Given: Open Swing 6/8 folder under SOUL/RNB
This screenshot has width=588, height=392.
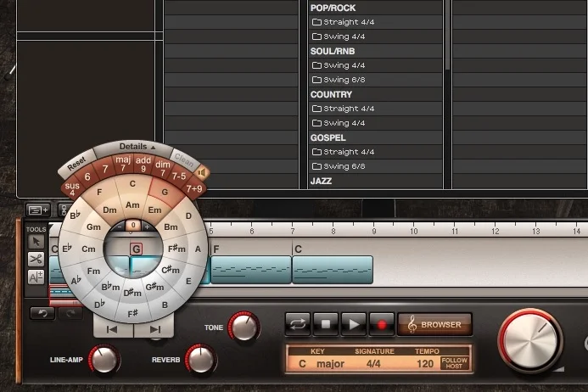Looking at the screenshot, I should (375, 80).
